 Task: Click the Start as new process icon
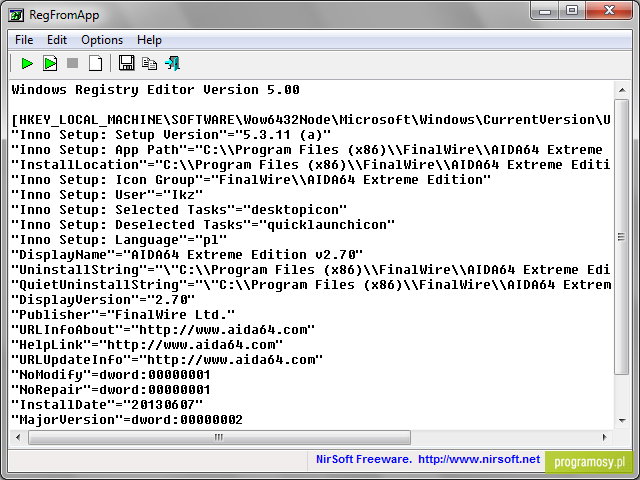pos(50,64)
